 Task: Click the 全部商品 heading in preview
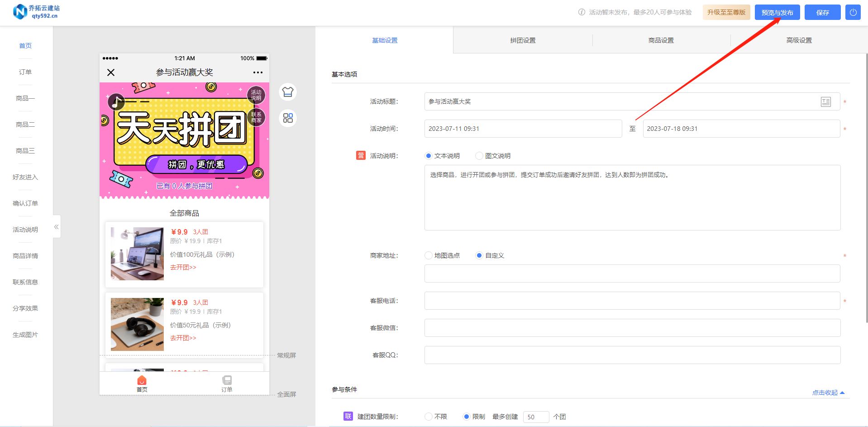184,213
